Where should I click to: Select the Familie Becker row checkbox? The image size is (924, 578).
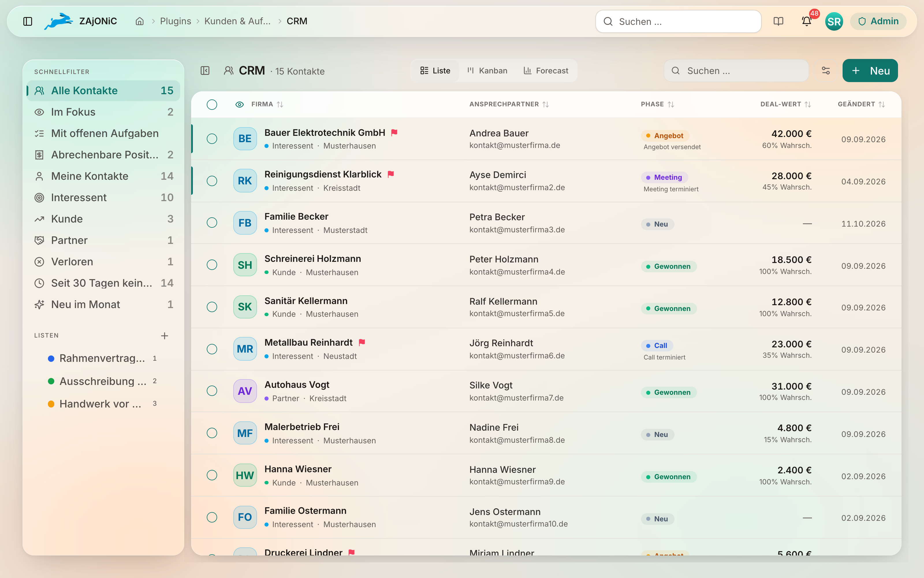click(212, 223)
